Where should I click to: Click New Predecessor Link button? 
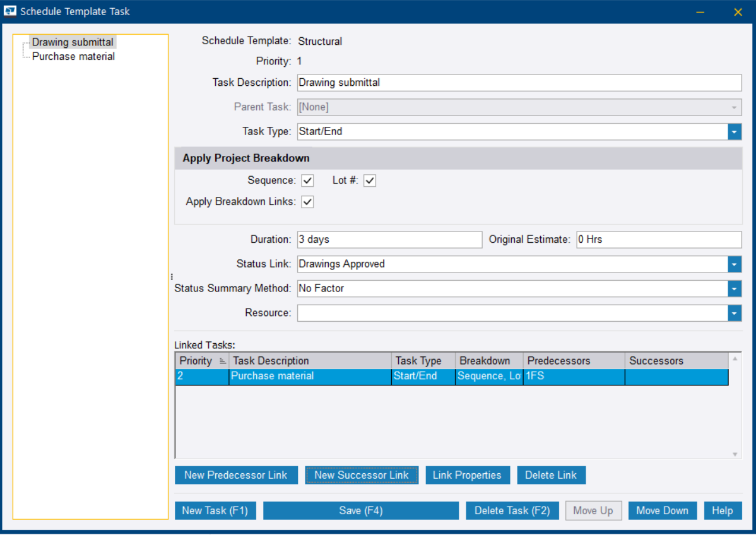coord(235,476)
